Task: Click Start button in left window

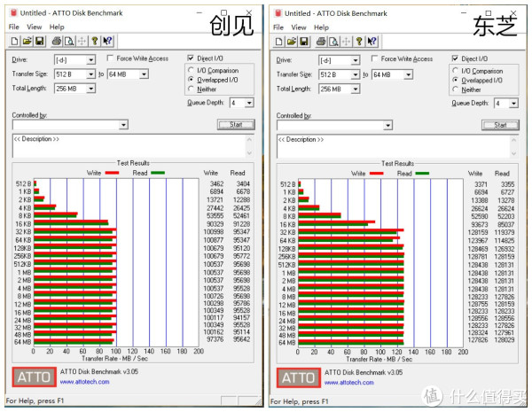Action: pyautogui.click(x=236, y=124)
